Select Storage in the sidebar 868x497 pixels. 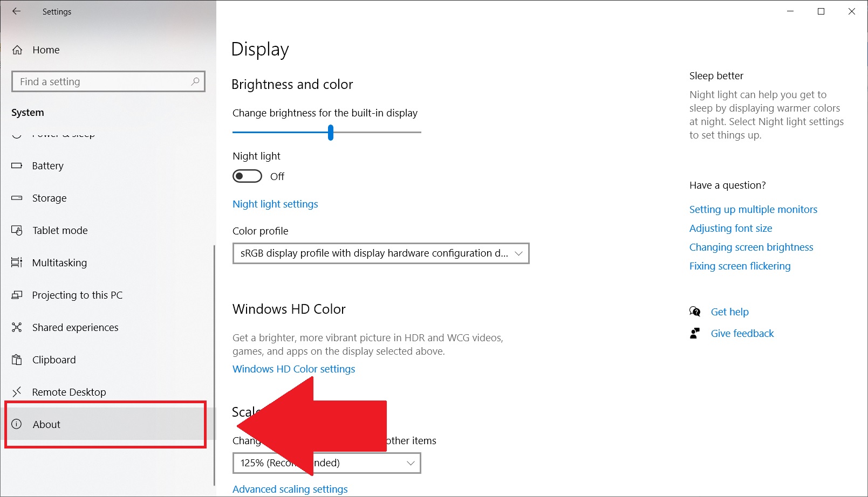click(x=108, y=198)
